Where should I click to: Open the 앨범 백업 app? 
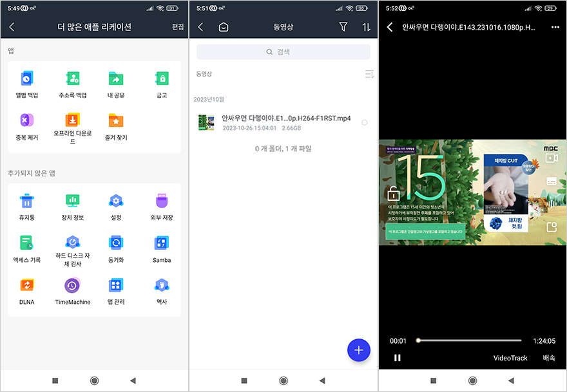pos(27,84)
